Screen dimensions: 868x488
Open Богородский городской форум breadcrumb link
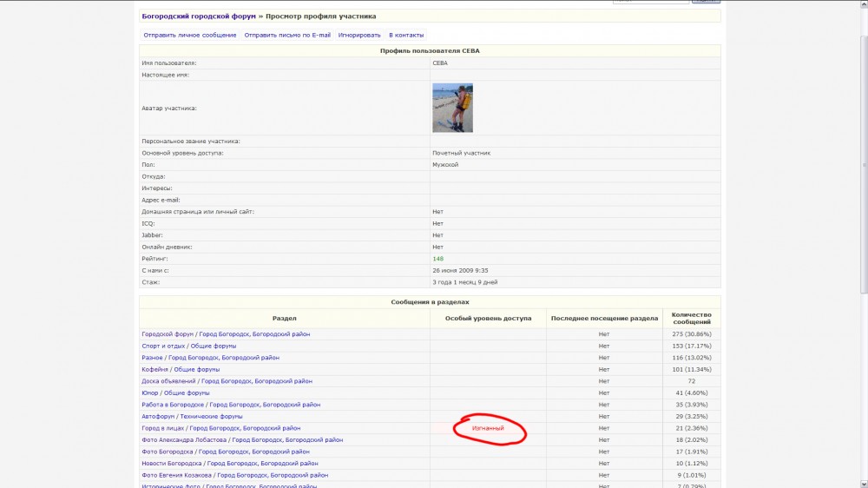coord(199,16)
